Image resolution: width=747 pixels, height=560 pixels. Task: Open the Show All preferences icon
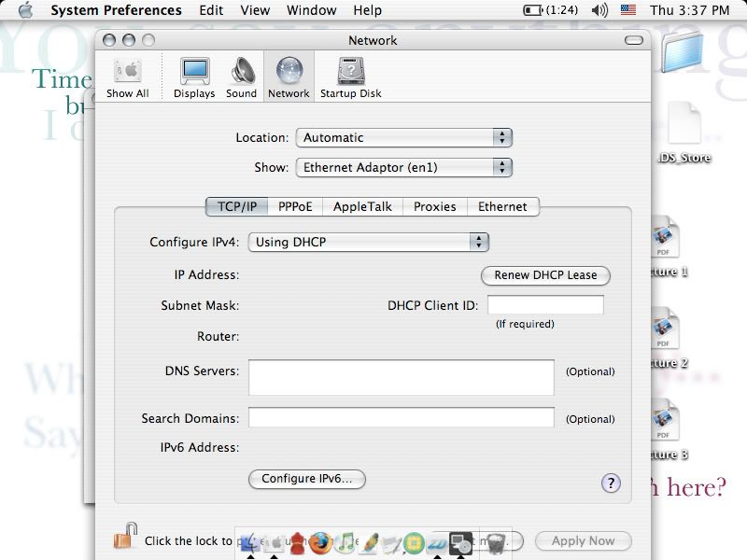click(x=128, y=77)
